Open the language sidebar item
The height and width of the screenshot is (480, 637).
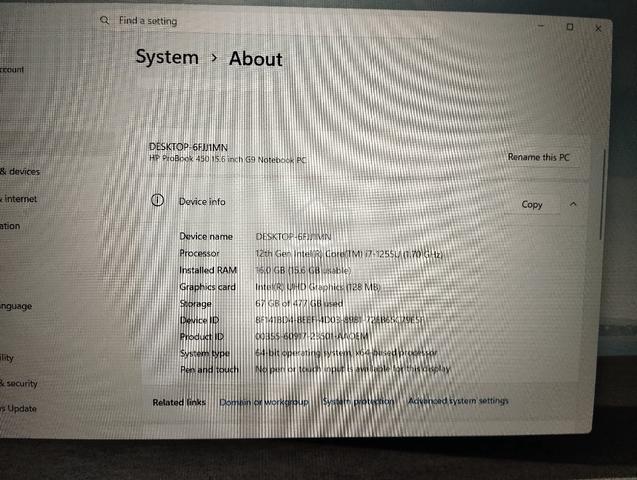tap(16, 306)
